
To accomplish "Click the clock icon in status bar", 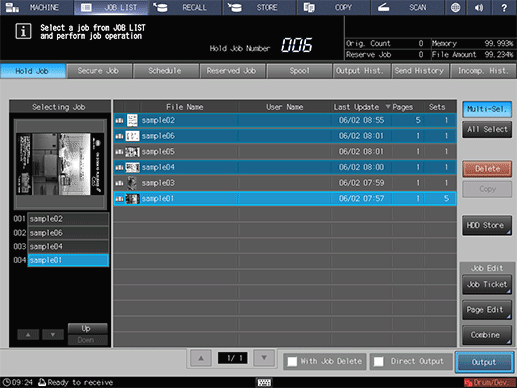I will (6, 382).
